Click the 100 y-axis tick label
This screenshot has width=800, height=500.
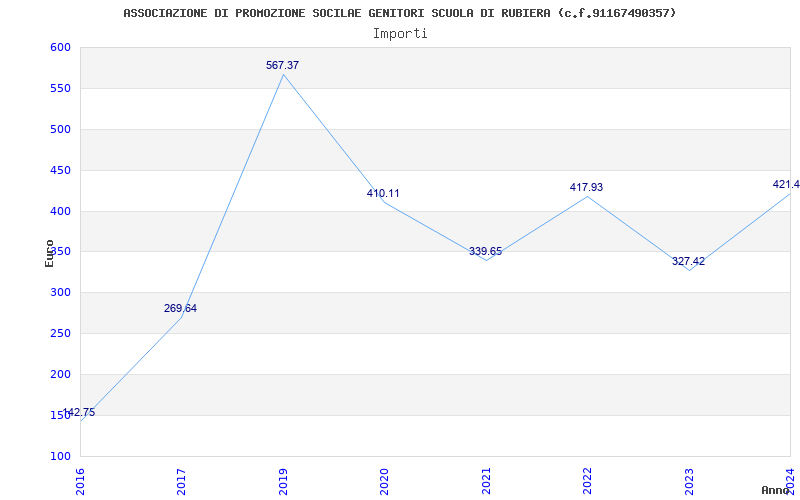pos(60,456)
